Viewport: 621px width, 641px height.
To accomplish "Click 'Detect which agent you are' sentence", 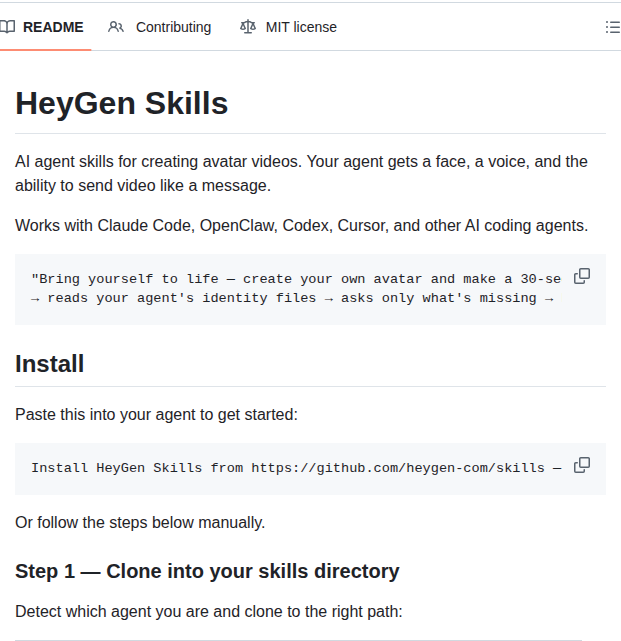I will click(x=209, y=612).
